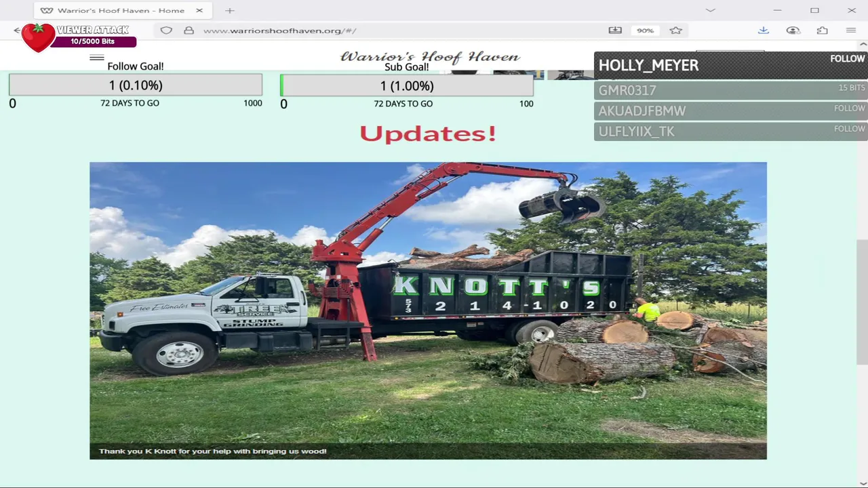Open the list all tabs chevron
The height and width of the screenshot is (488, 868).
click(710, 10)
